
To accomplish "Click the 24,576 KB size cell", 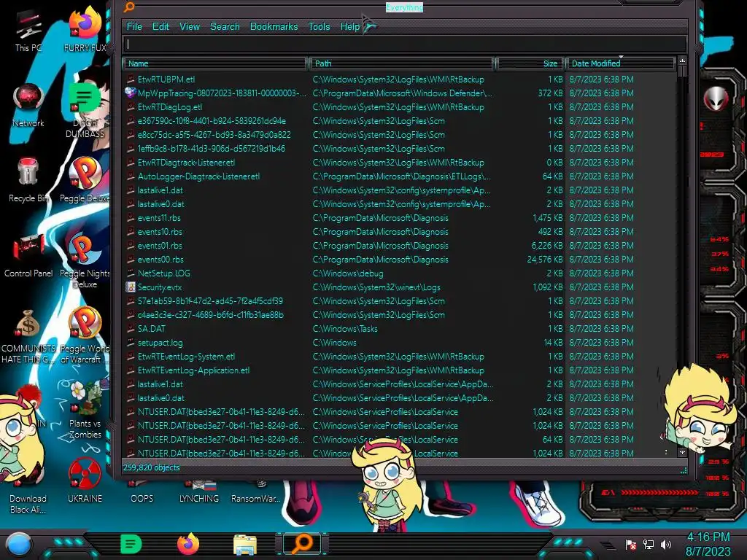I will click(545, 260).
